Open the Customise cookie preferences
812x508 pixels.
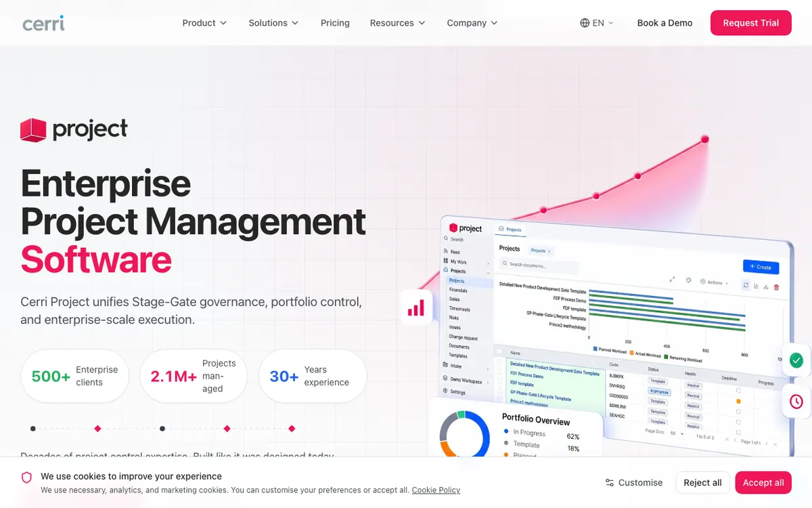point(634,483)
